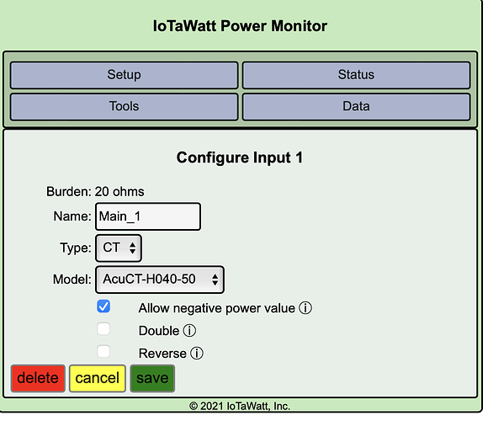Open the Model dropdown AcuCT-H040-50
Screen dimensions: 504x421
coord(160,280)
